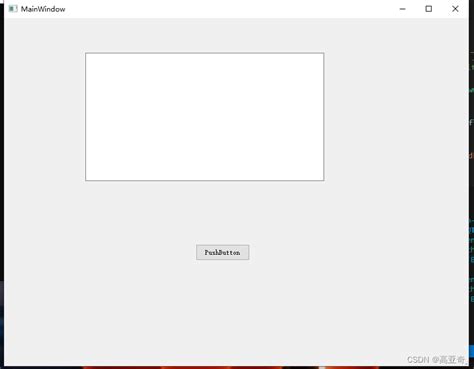
Task: Click the MainWindow title text
Action: coord(43,9)
